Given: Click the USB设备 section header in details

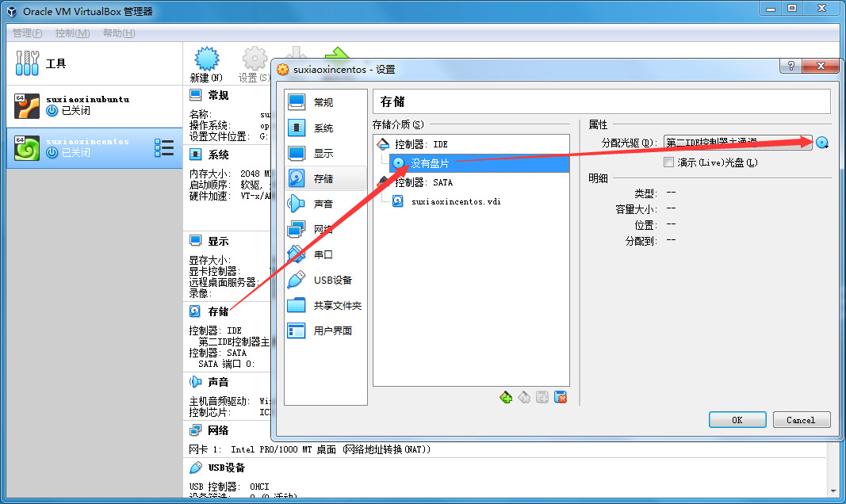Looking at the screenshot, I should pos(227,468).
